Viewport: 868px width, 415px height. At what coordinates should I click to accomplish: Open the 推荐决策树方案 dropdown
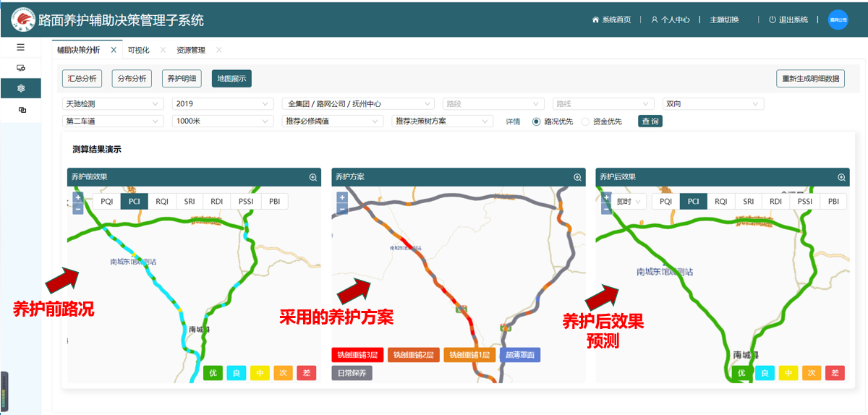click(442, 121)
